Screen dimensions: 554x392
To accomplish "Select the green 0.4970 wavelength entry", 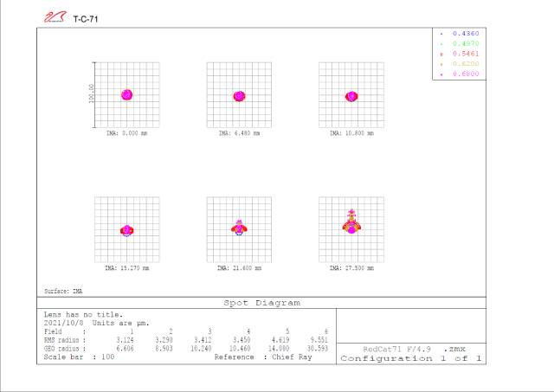I will [x=466, y=42].
